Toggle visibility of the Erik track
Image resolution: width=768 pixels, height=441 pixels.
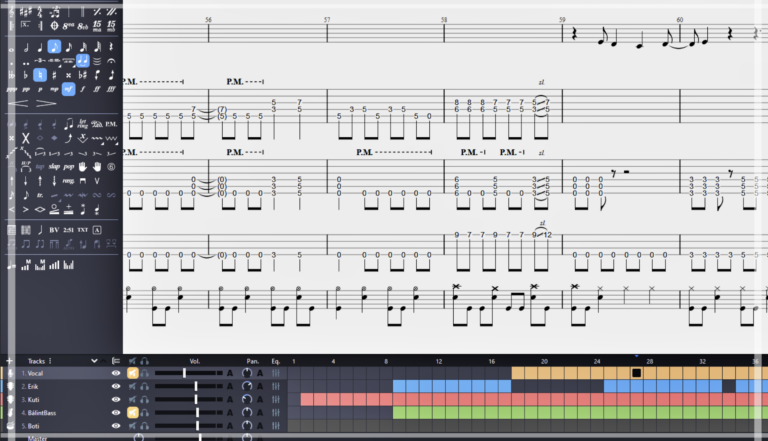pyautogui.click(x=116, y=386)
